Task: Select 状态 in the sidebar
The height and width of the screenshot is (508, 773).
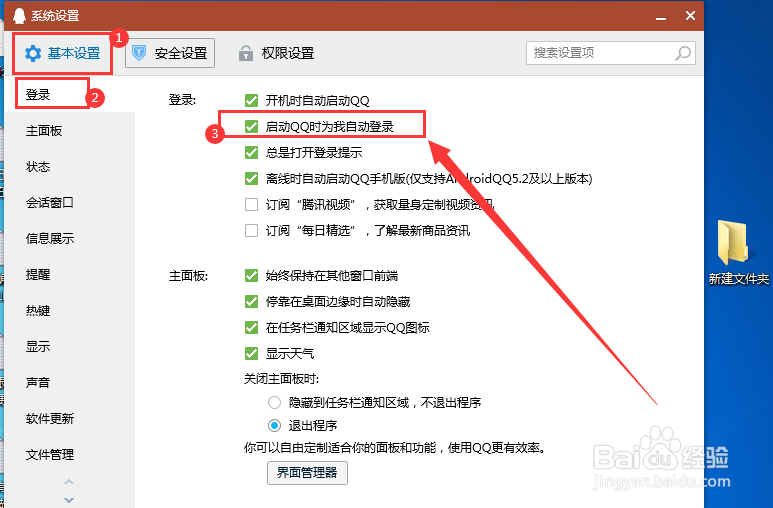Action: pyautogui.click(x=38, y=167)
